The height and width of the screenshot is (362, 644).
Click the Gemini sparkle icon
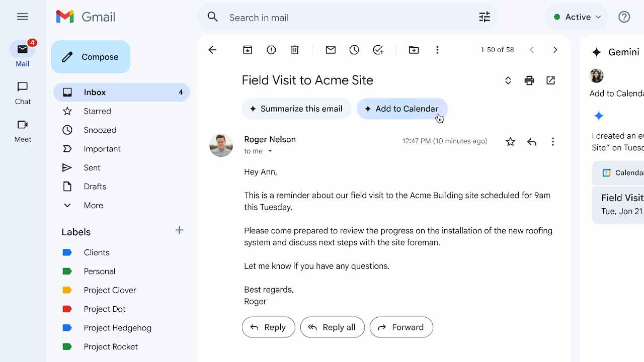pyautogui.click(x=597, y=52)
